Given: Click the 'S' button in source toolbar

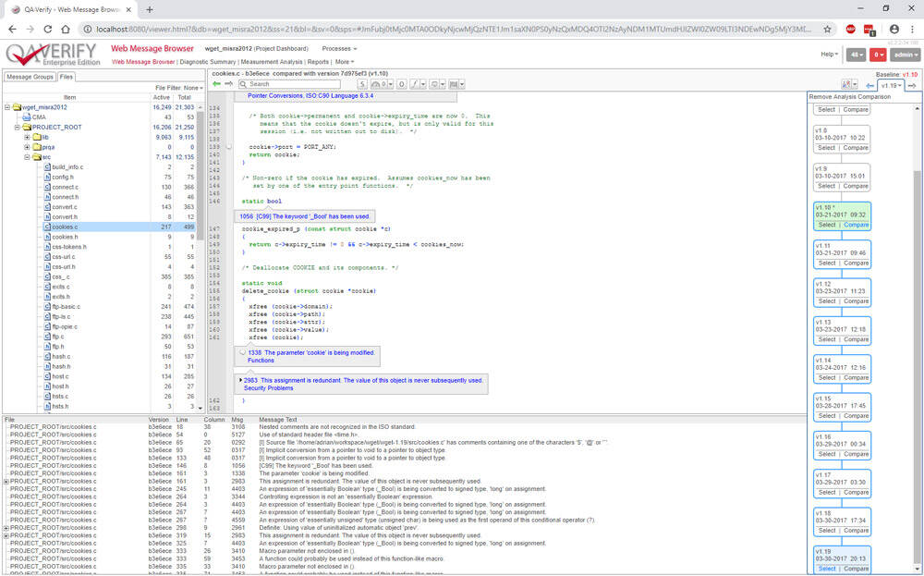Looking at the screenshot, I should [x=363, y=84].
